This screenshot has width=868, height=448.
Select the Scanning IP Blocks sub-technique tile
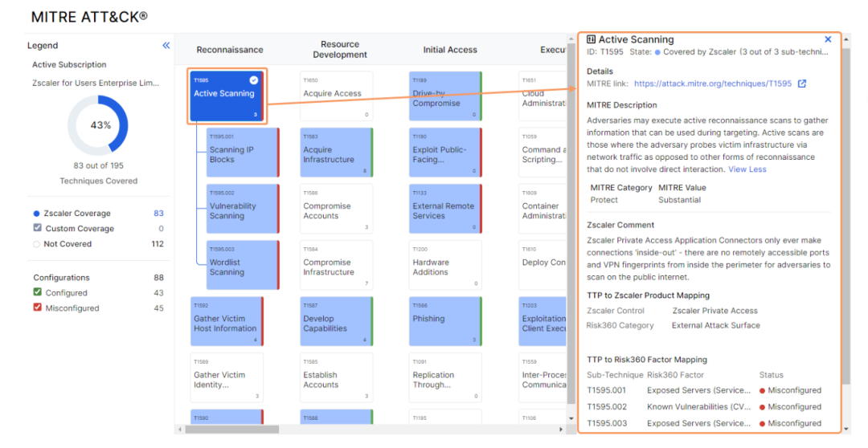(241, 153)
